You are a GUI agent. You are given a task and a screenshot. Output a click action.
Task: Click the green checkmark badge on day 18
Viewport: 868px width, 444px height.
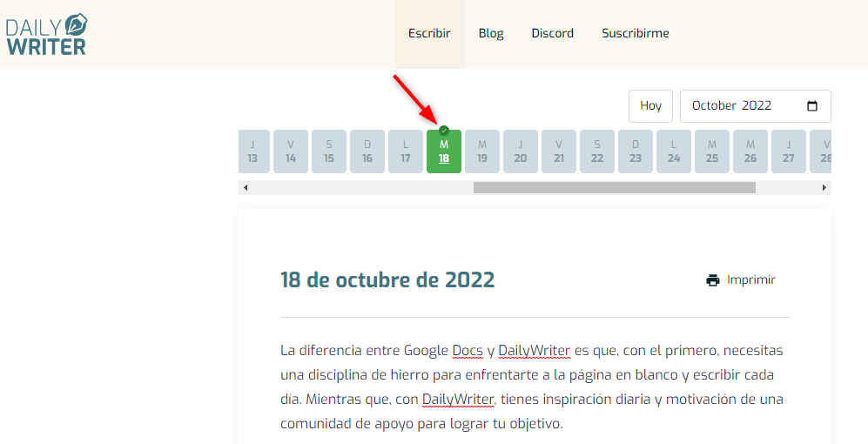[444, 131]
